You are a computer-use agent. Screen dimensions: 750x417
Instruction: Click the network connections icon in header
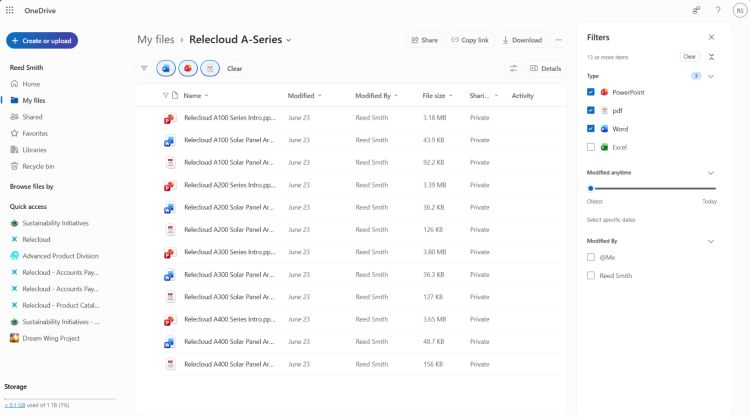(x=696, y=10)
